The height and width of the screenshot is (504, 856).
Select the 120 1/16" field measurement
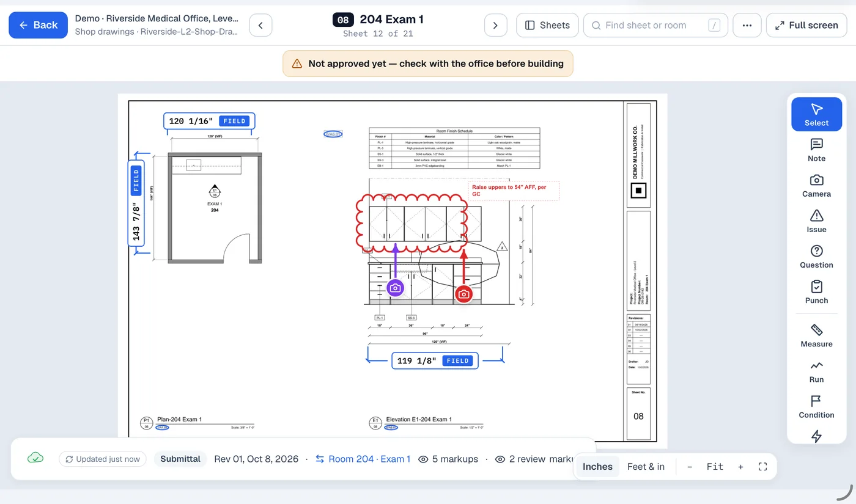pyautogui.click(x=209, y=121)
